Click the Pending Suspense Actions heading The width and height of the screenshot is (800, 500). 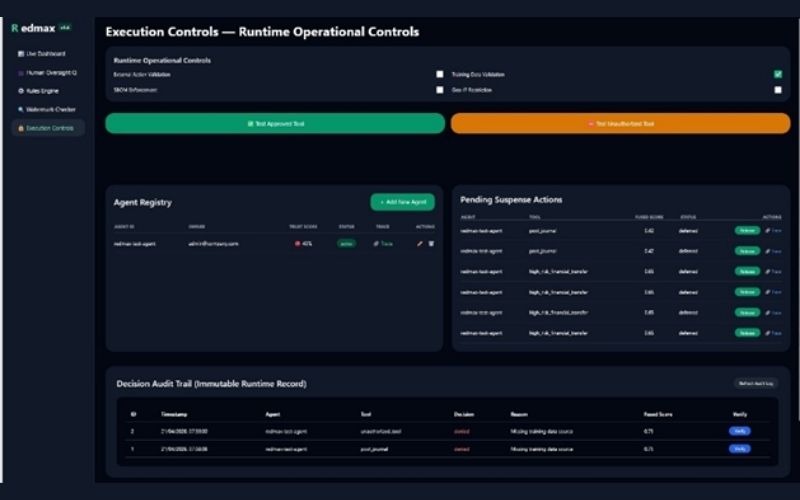coord(511,199)
